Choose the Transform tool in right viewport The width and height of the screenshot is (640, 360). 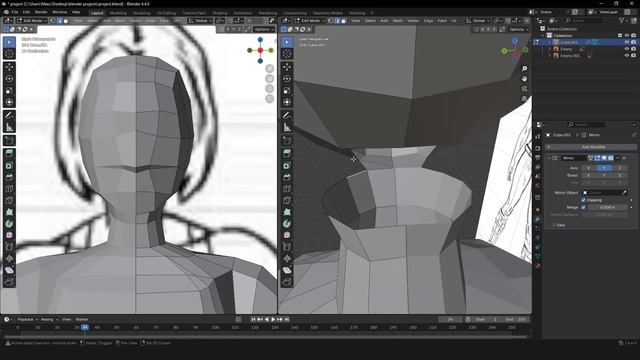(x=287, y=102)
